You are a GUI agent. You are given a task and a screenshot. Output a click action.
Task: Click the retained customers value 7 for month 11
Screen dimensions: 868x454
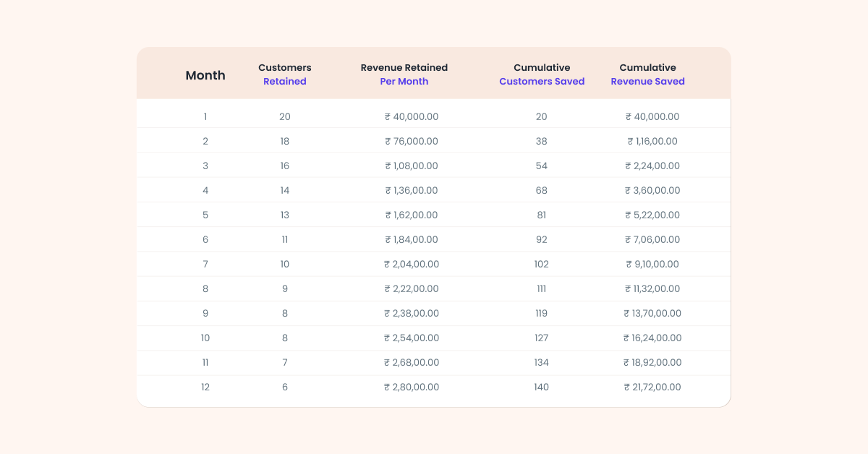284,362
